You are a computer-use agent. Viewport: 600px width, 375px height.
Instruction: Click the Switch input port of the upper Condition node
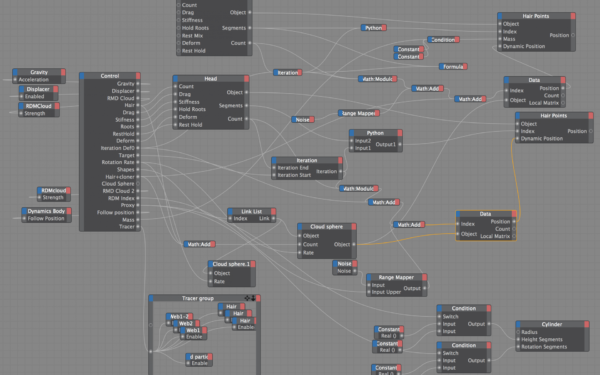[x=439, y=316]
